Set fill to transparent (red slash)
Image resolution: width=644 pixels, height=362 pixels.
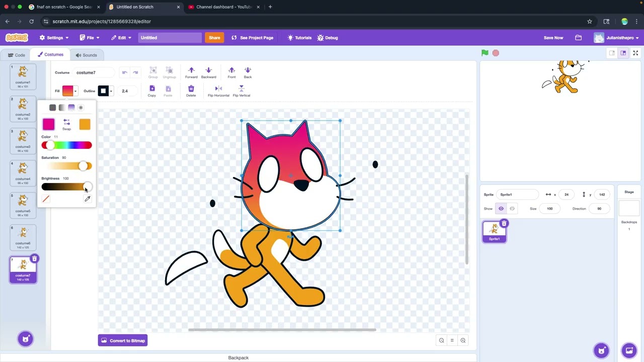46,199
